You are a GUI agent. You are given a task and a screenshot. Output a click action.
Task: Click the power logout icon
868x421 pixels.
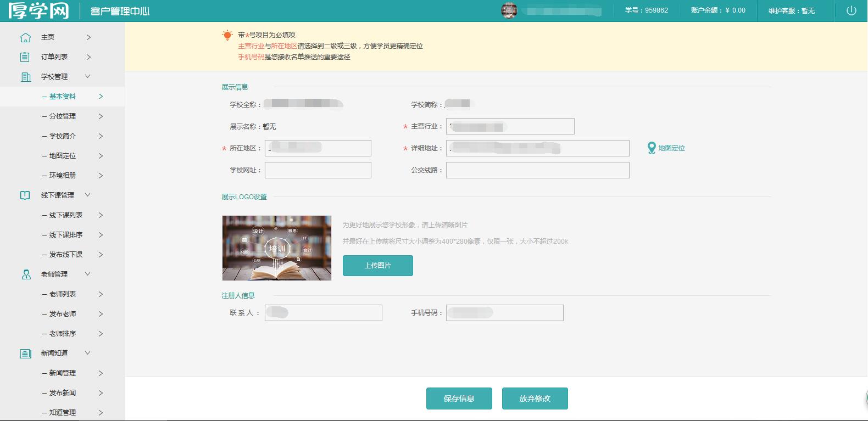(851, 10)
